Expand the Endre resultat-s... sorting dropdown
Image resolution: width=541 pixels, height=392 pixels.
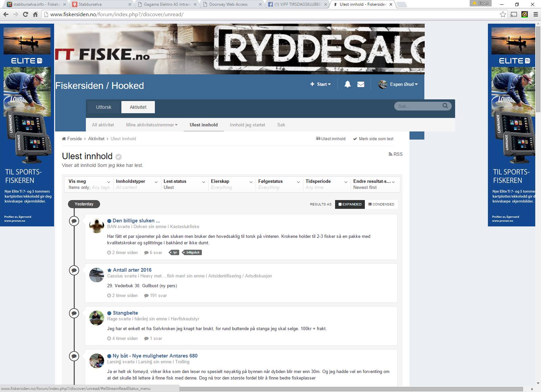tap(374, 184)
